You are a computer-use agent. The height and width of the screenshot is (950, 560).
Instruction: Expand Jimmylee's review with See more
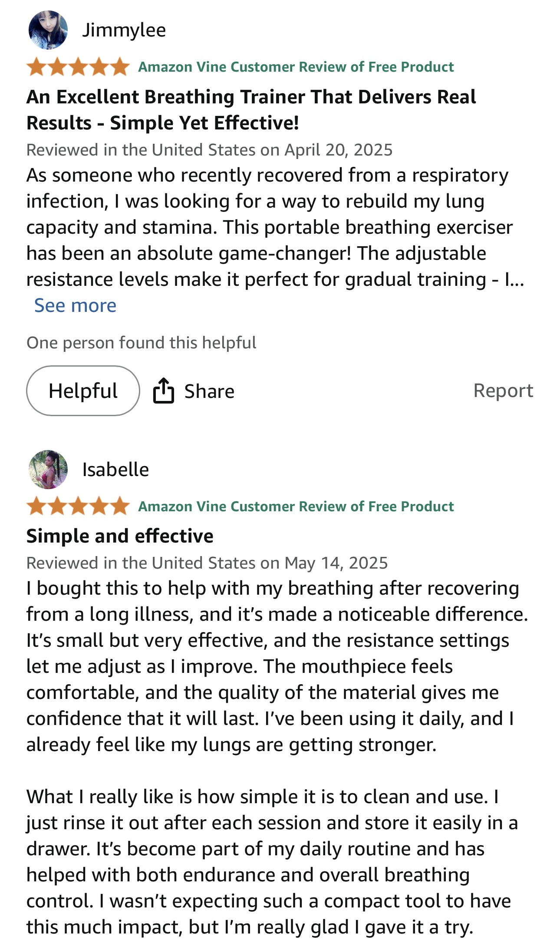(x=75, y=305)
